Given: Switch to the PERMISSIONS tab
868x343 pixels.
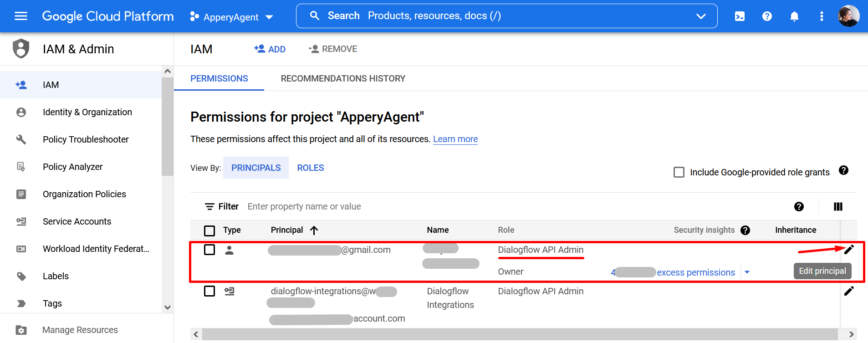Looking at the screenshot, I should (219, 78).
